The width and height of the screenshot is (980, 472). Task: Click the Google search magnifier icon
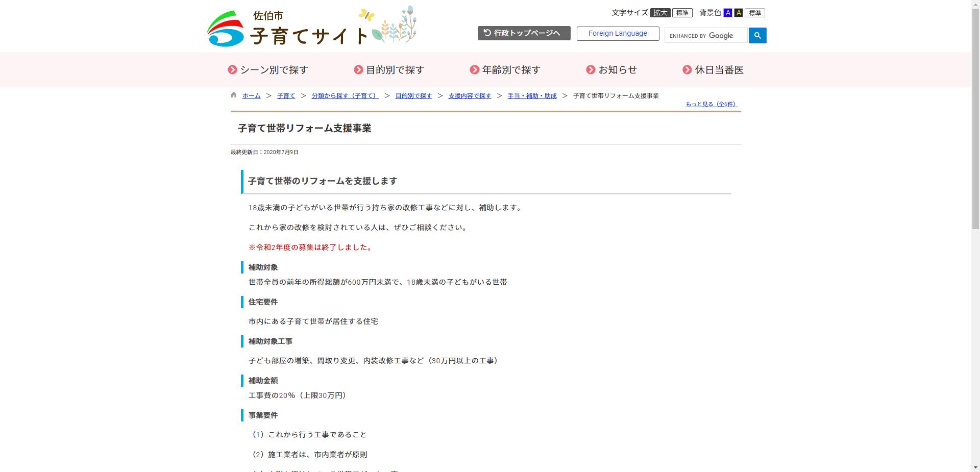tap(757, 35)
